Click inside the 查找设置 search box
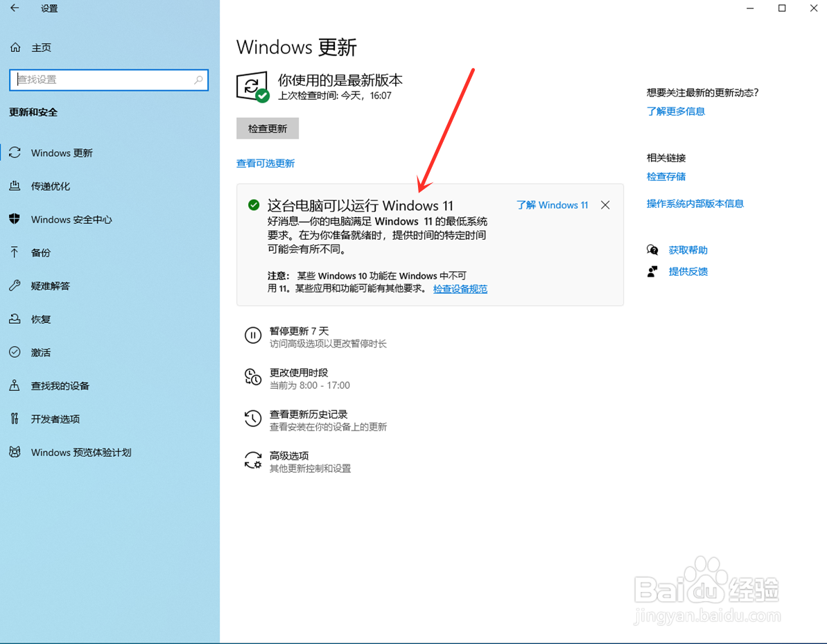The image size is (827, 644). point(109,80)
